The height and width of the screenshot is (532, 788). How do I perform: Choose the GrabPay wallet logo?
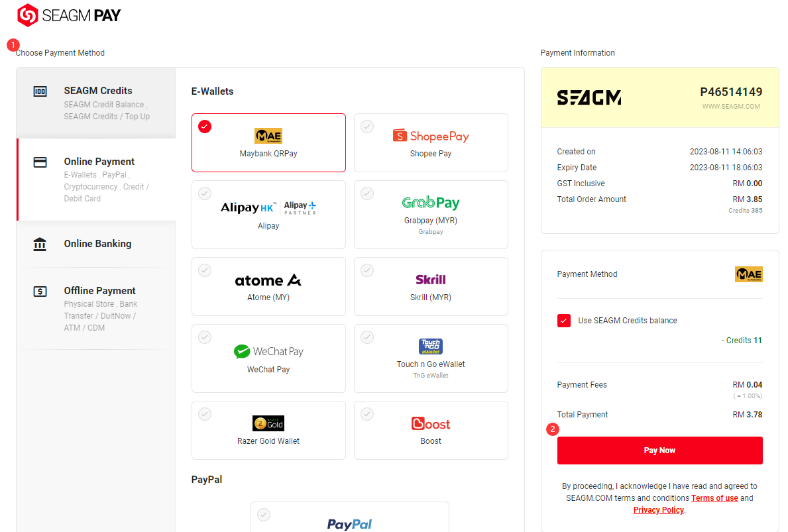431,203
